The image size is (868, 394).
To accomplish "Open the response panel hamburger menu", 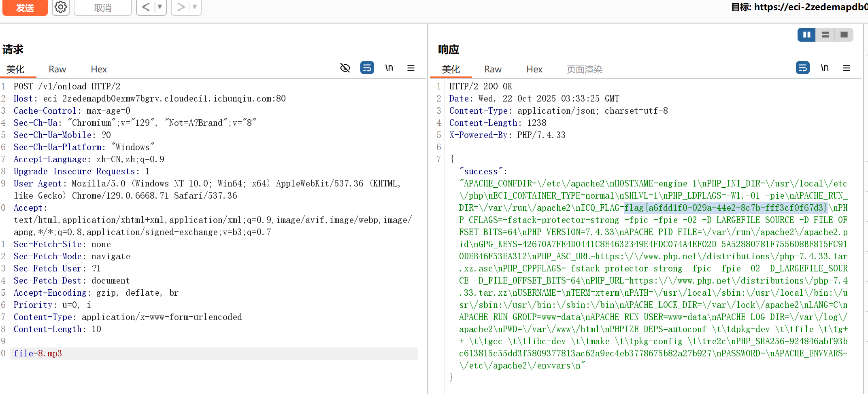I will (x=847, y=68).
